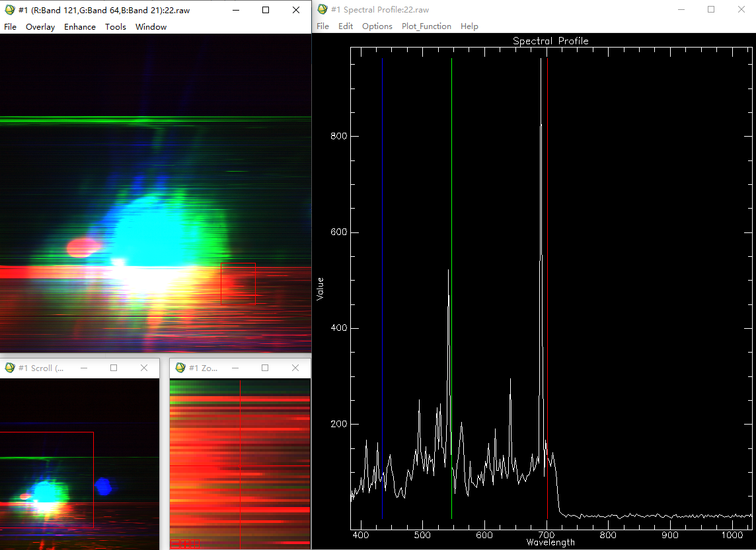The width and height of the screenshot is (756, 550).
Task: Minimize the main image display window
Action: click(x=236, y=10)
